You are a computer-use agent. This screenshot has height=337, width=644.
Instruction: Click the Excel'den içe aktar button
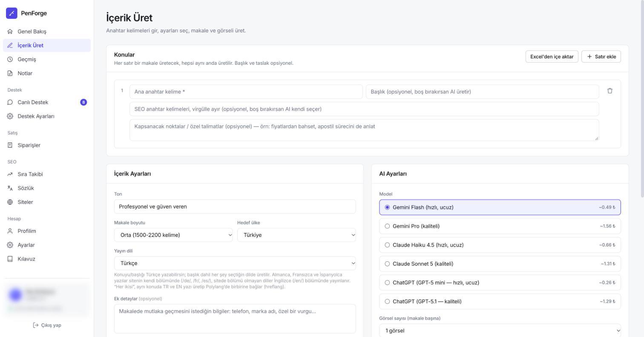pos(552,57)
